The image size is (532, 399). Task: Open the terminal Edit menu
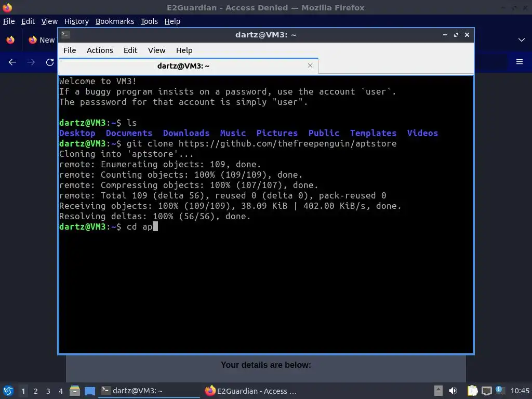(130, 50)
